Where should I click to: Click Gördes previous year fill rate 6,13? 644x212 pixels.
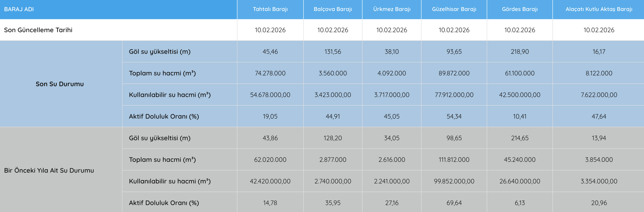[x=520, y=203]
